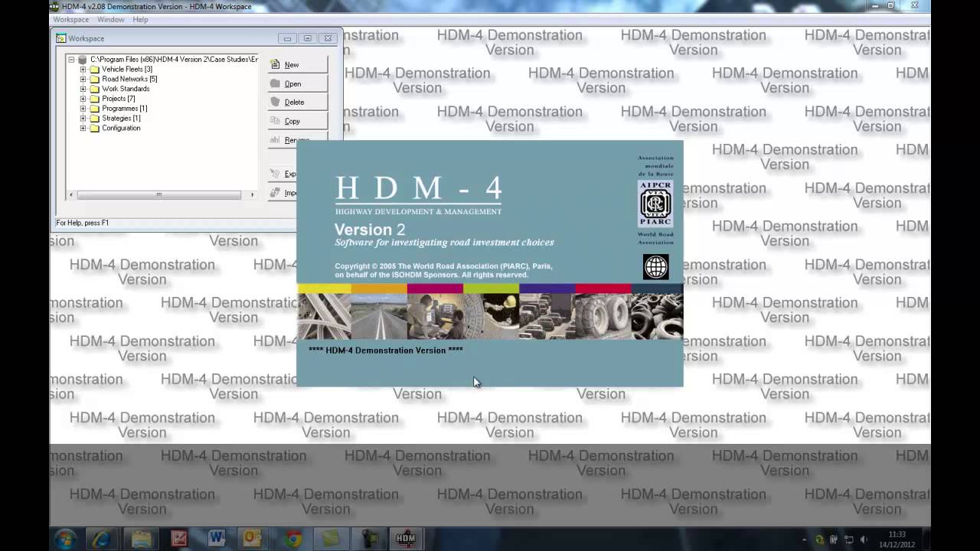Screen dimensions: 980x551
Task: Select the Projects [7] label
Action: pos(119,99)
